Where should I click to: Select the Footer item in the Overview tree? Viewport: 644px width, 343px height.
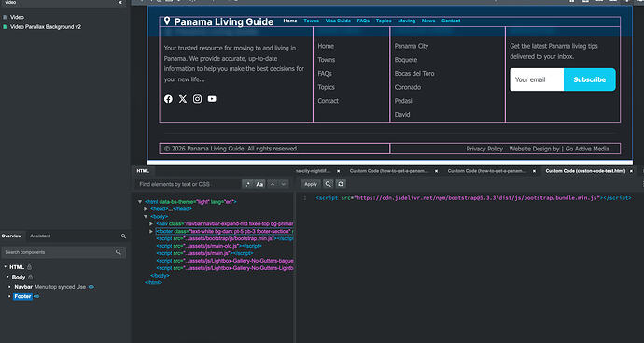[22, 296]
